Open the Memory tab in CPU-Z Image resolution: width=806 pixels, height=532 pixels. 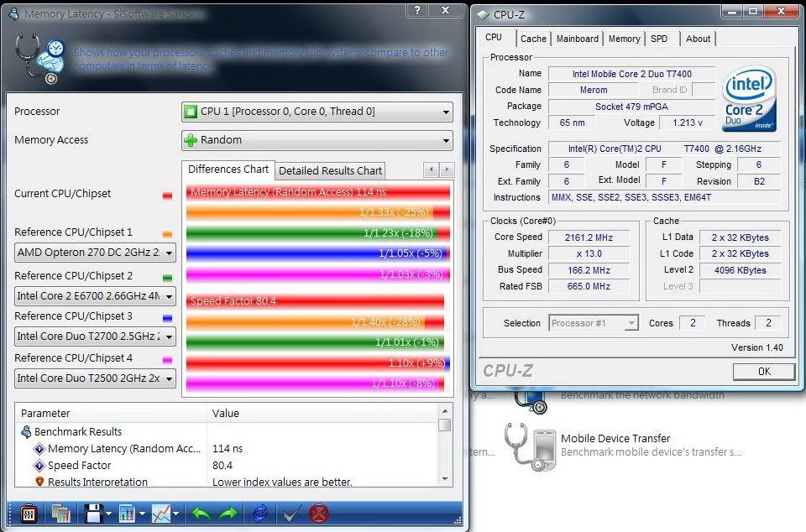tap(624, 39)
